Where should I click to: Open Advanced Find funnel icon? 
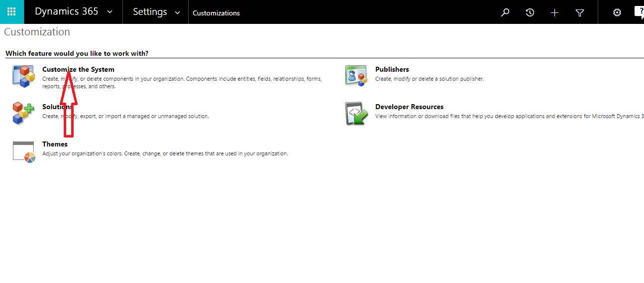pyautogui.click(x=580, y=12)
